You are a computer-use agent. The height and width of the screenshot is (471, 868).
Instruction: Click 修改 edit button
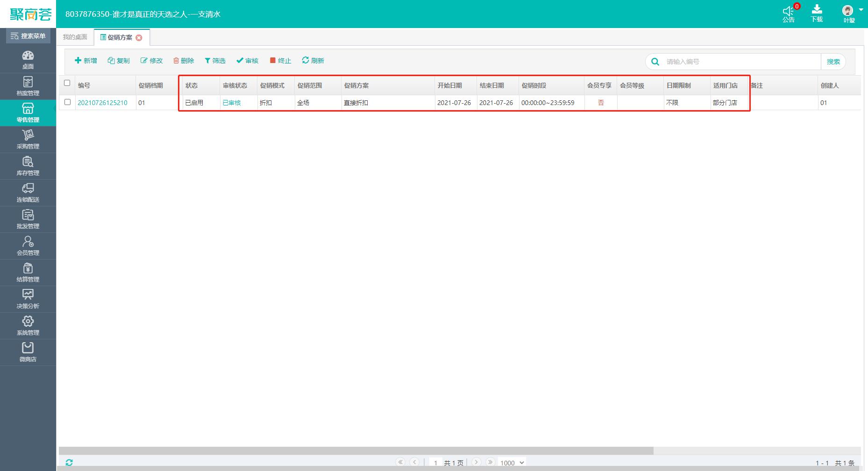pyautogui.click(x=152, y=61)
